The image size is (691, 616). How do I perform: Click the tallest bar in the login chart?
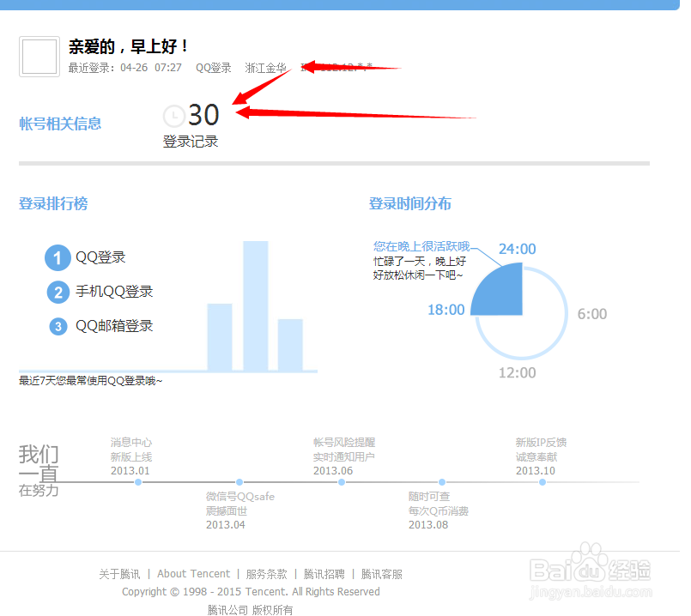[256, 305]
